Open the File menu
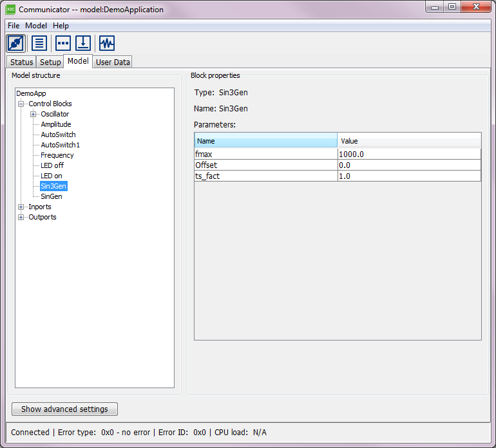 coord(14,26)
